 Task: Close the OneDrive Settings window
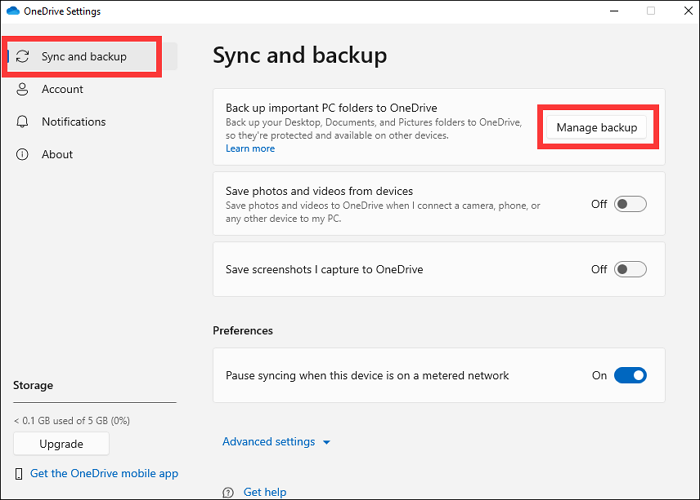pos(688,11)
